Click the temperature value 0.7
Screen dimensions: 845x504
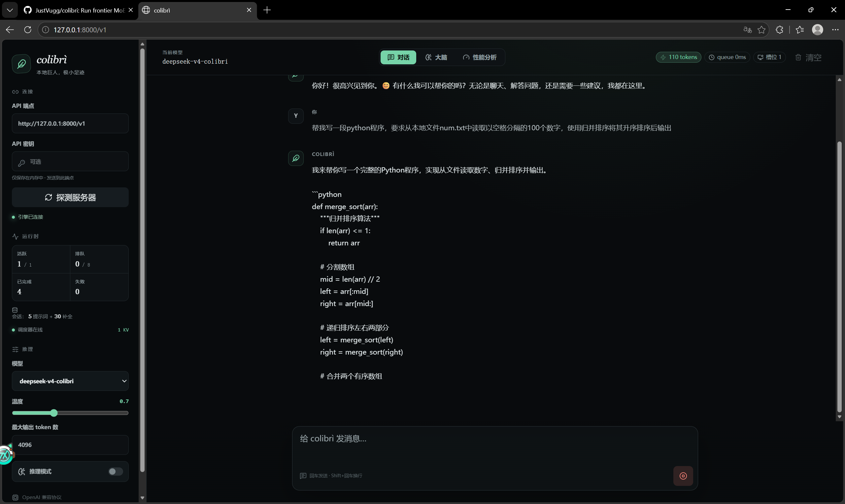tap(124, 401)
